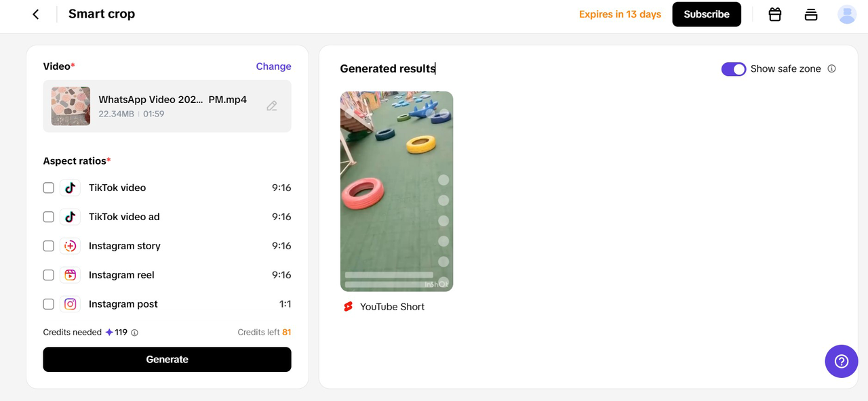Screen dimensions: 868x401
Task: Open the user profile avatar
Action: (847, 14)
